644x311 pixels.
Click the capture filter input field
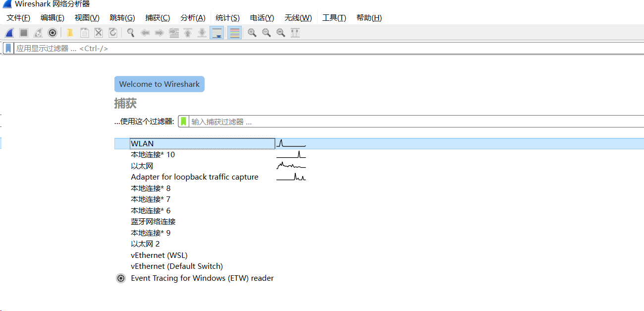click(417, 122)
